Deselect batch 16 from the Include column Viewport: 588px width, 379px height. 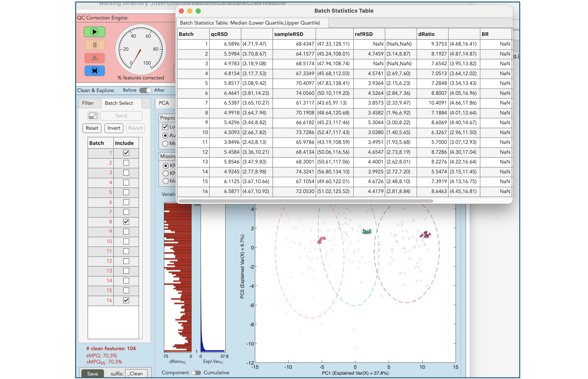pos(126,300)
